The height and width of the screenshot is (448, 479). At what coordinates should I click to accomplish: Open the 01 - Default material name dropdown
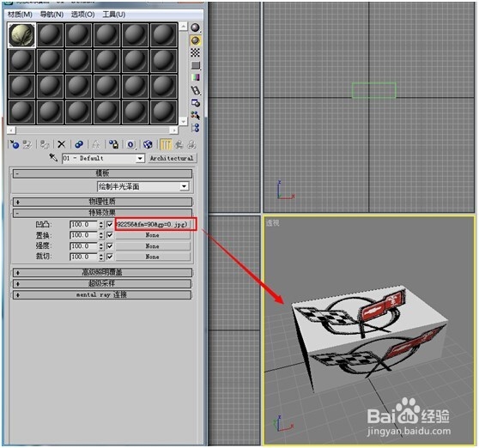(140, 158)
